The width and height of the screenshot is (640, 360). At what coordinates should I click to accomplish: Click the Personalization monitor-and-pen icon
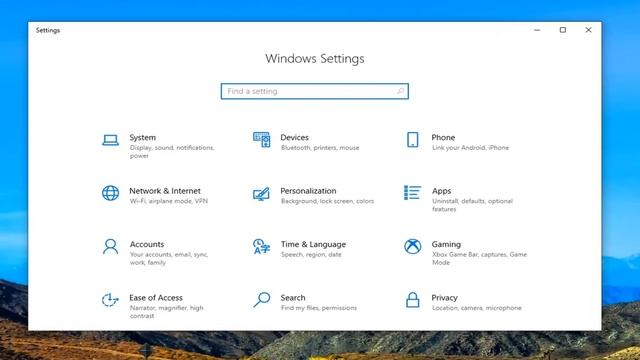click(261, 193)
